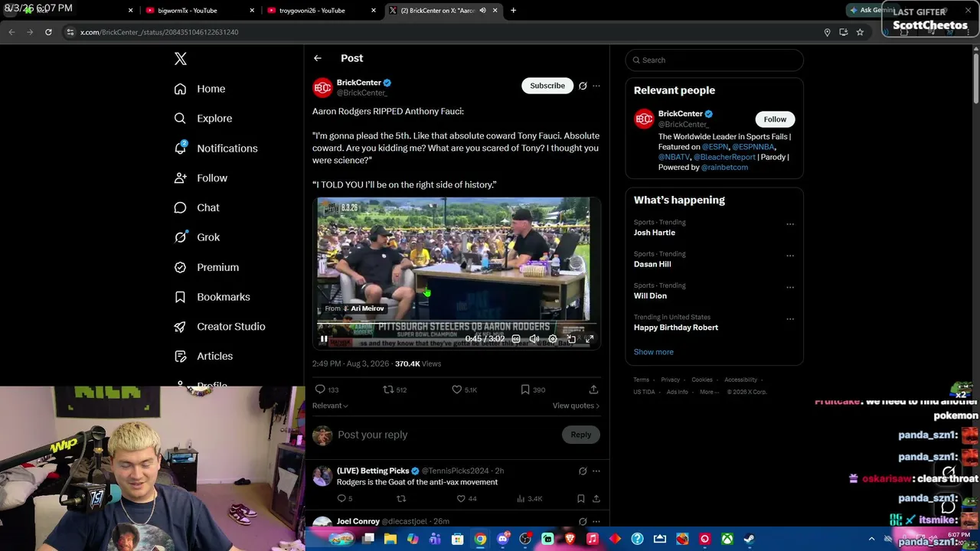Open the @rainbetcom link in bio
Image resolution: width=980 pixels, height=551 pixels.
724,168
